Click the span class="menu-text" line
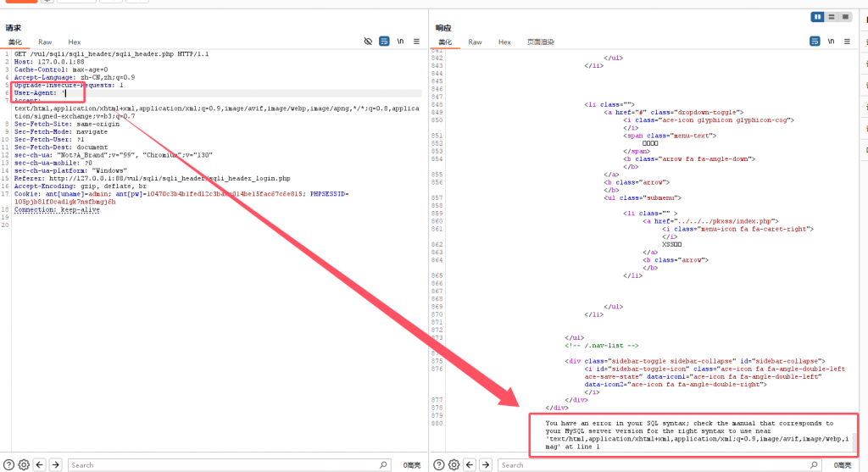868x472 pixels. 670,135
